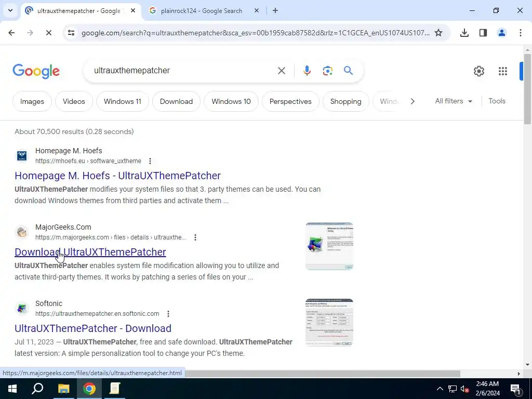Viewport: 532px width, 399px height.
Task: Open Download UltraUXThemePatcher MajorGeeks link
Action: (90, 252)
